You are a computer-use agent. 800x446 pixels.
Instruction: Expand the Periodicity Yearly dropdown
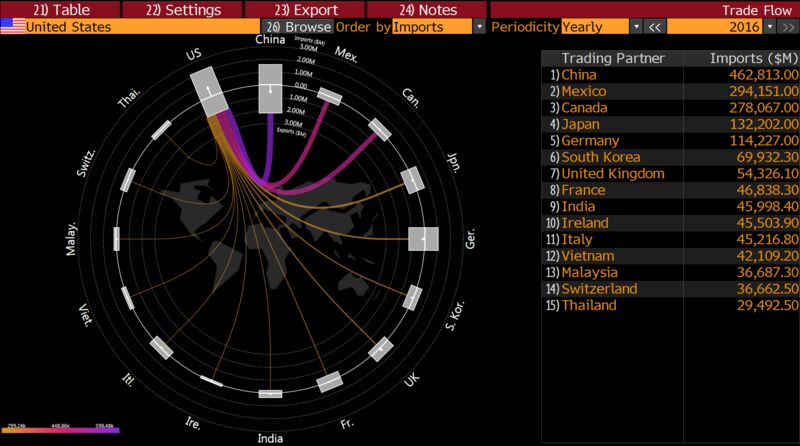click(636, 27)
